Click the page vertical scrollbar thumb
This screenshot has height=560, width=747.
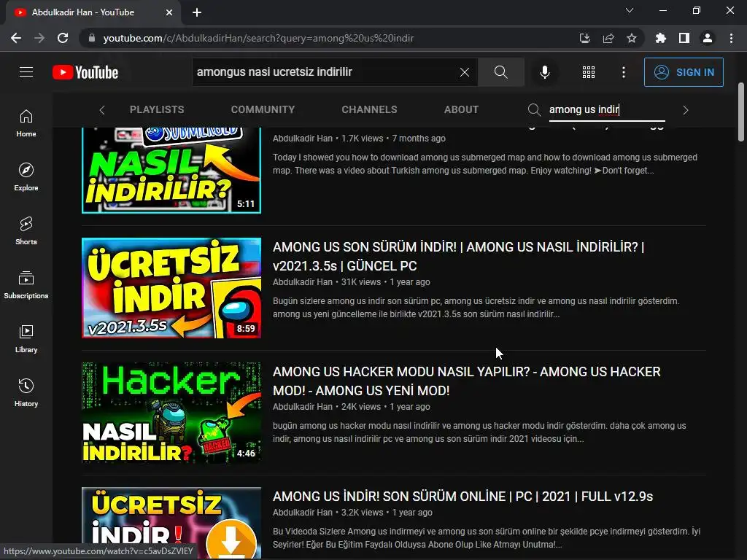741,112
